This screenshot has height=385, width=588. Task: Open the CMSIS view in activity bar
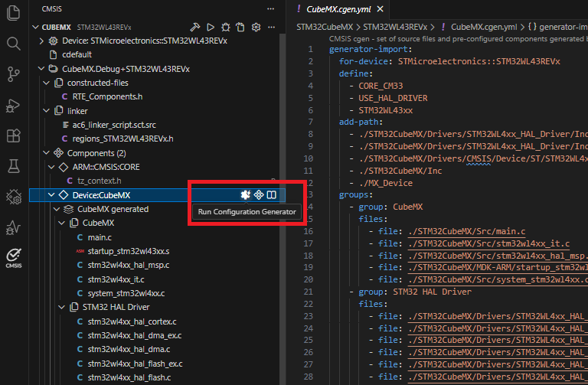click(14, 258)
